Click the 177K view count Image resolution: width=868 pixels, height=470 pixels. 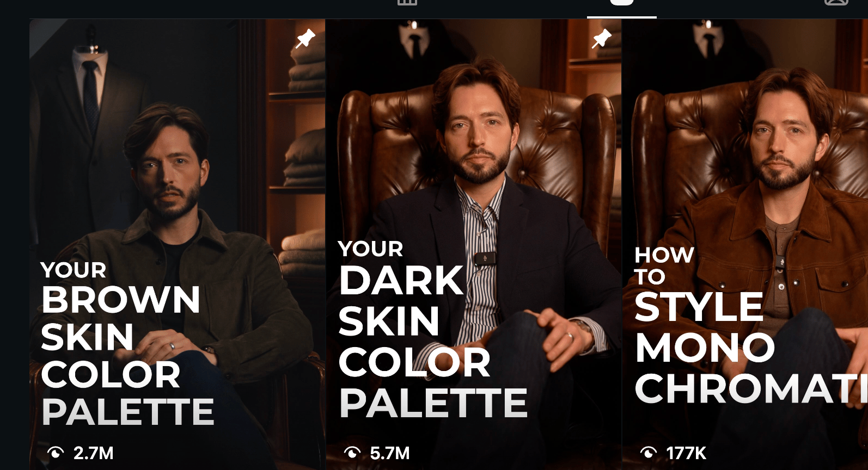pyautogui.click(x=686, y=453)
